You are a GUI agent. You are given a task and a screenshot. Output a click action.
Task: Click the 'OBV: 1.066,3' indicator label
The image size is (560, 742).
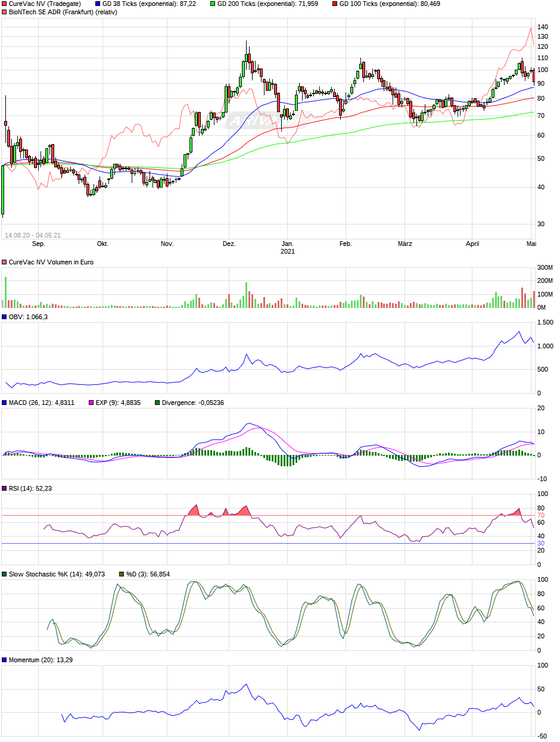click(28, 317)
